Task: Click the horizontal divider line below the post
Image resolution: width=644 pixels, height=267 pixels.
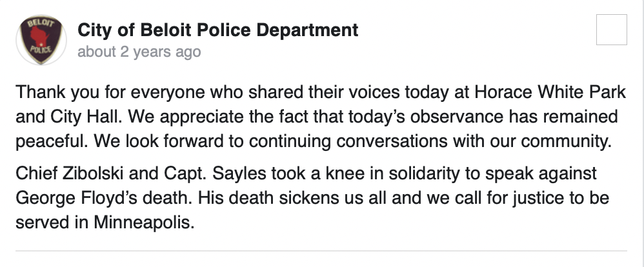Action: pyautogui.click(x=321, y=251)
